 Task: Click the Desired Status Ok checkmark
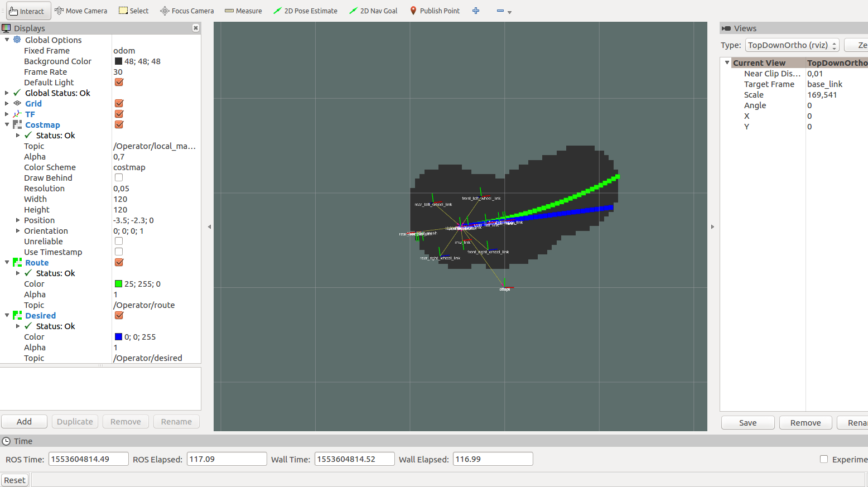(x=28, y=326)
